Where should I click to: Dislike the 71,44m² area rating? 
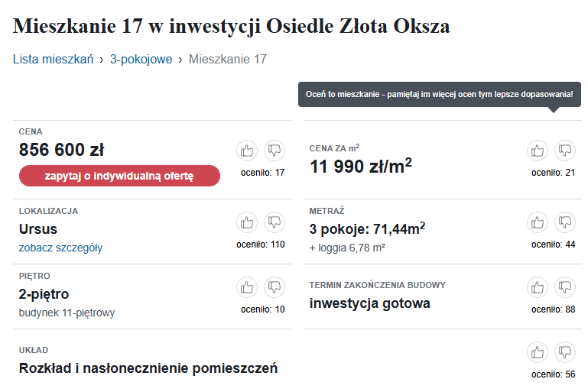[x=565, y=222]
